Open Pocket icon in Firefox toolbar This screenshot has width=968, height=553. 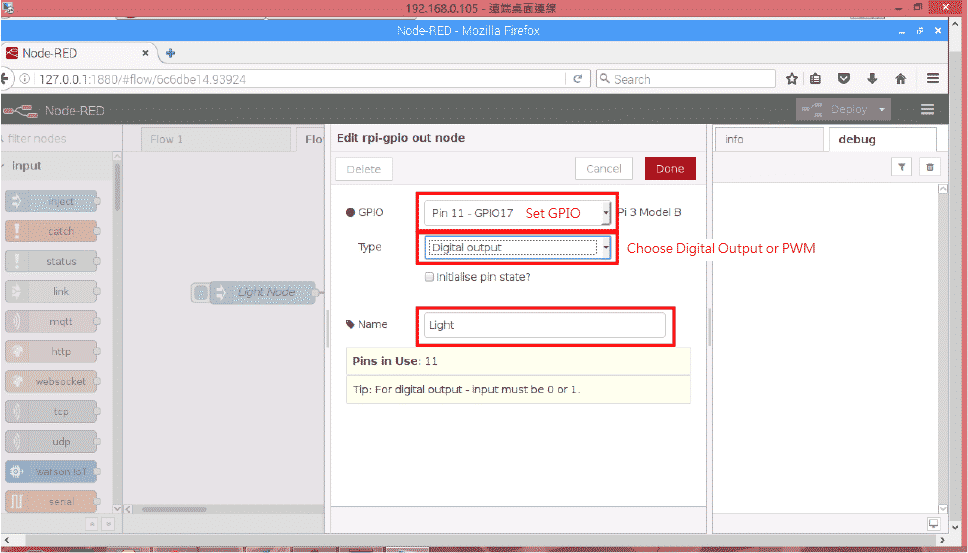tap(844, 78)
